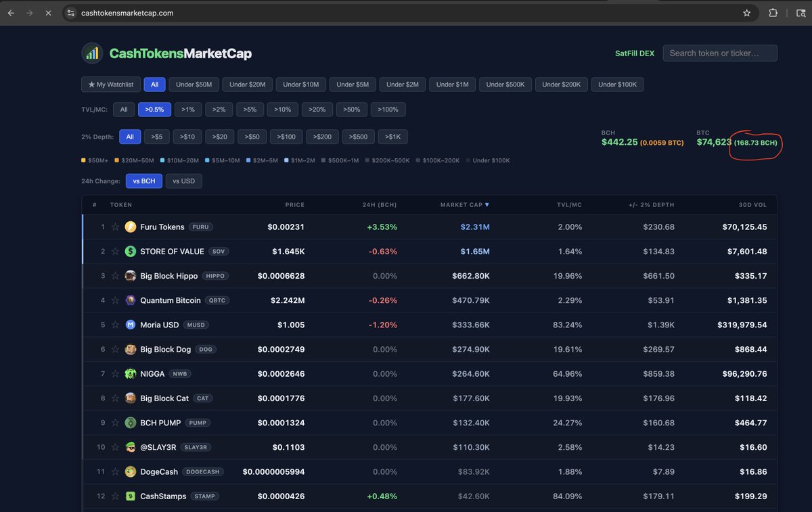Star STORE OF VALUE for watchlist
812x512 pixels.
(x=115, y=252)
